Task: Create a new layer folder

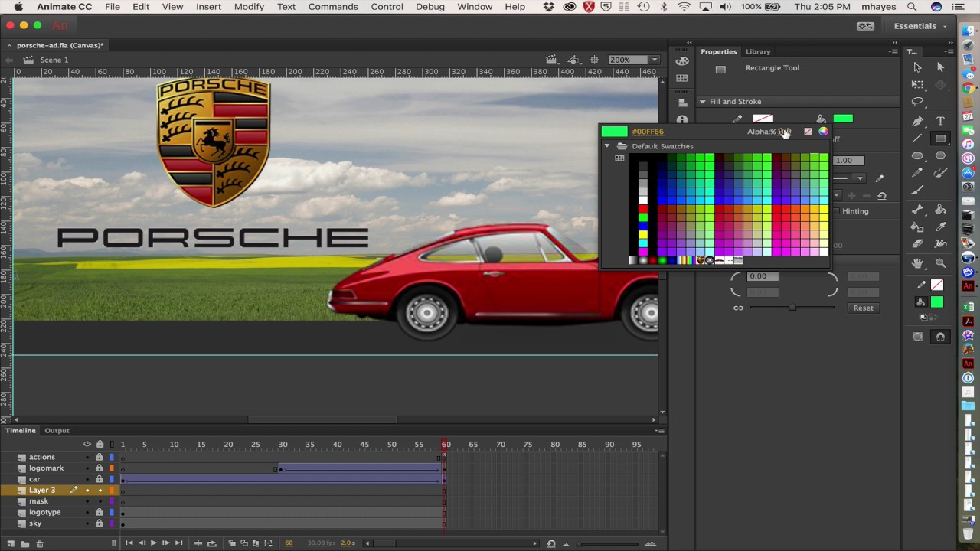Action: (24, 543)
